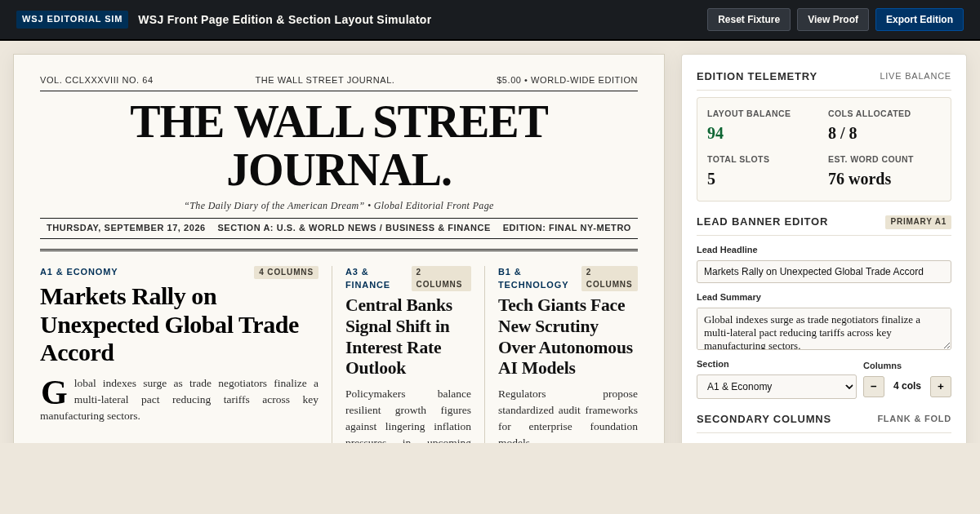The width and height of the screenshot is (980, 514).
Task: Click '$5.00 • WORLD-WIDE EDITION' text
Action: click(x=567, y=80)
